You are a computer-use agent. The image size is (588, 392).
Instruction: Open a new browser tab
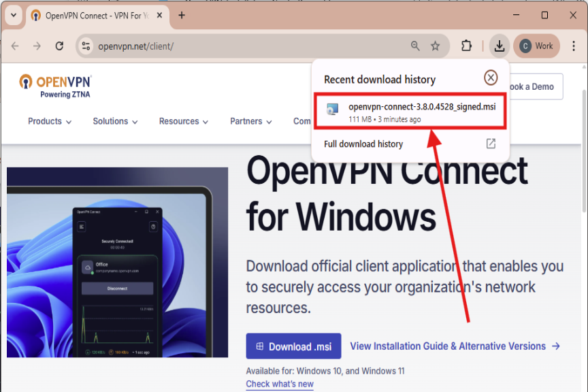click(182, 15)
